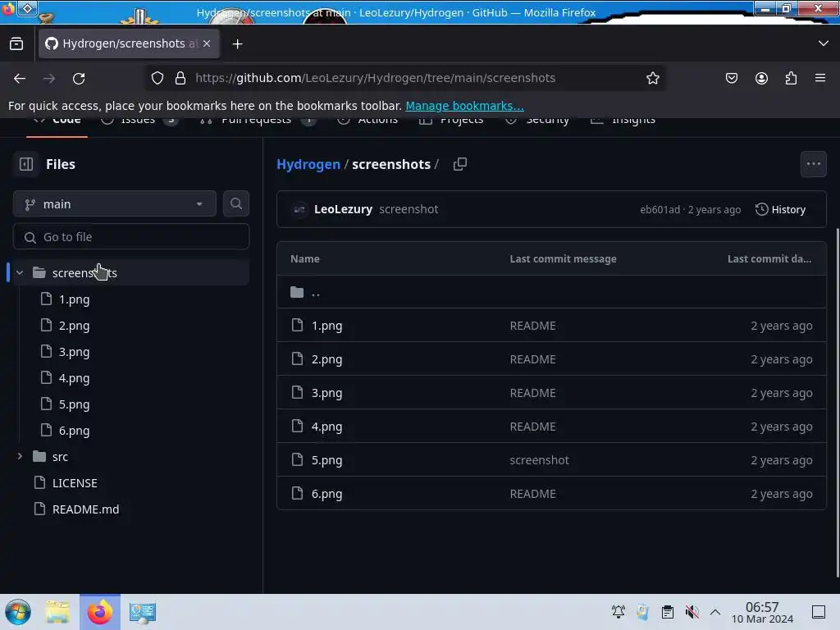The height and width of the screenshot is (630, 840).
Task: Open README.md in the file tree
Action: 85,509
